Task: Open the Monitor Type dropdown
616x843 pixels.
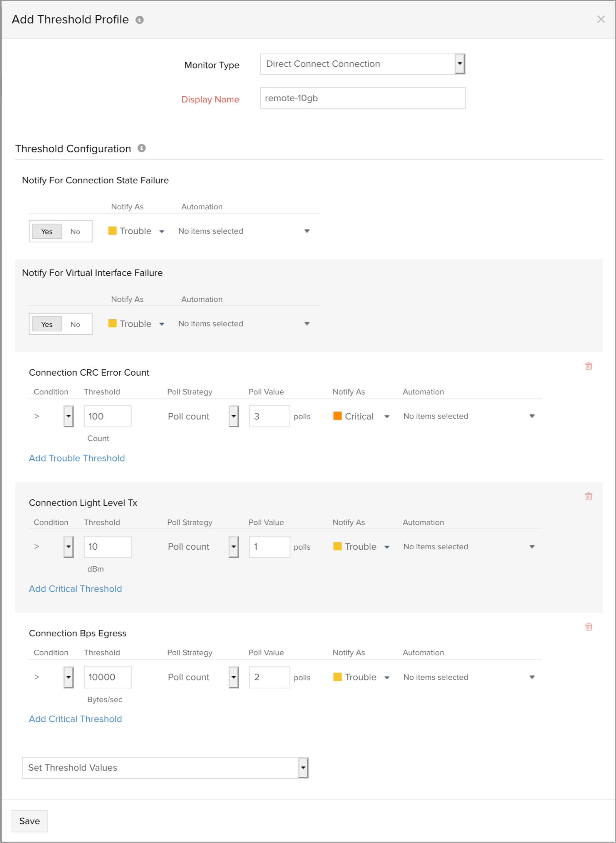Action: (x=459, y=64)
